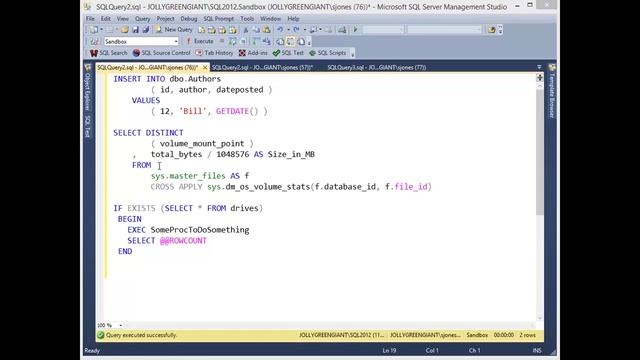This screenshot has width=640, height=360.
Task: Open SQL Source Control
Action: (x=162, y=53)
